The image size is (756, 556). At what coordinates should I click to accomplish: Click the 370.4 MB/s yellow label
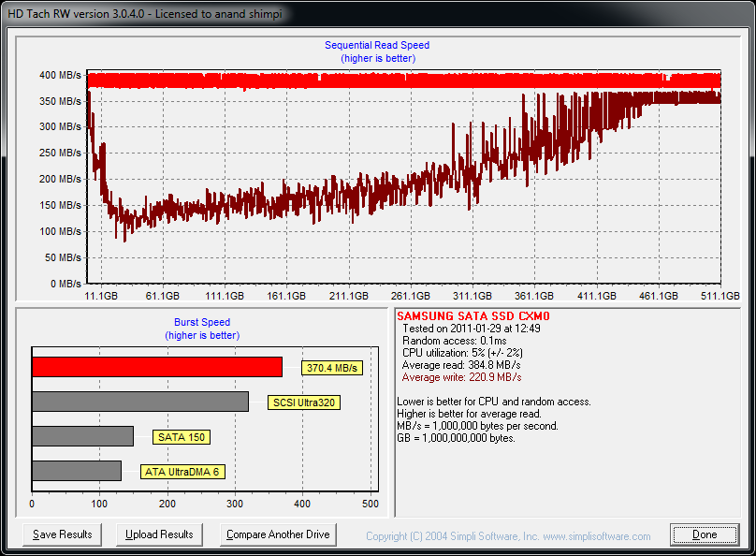pos(332,368)
